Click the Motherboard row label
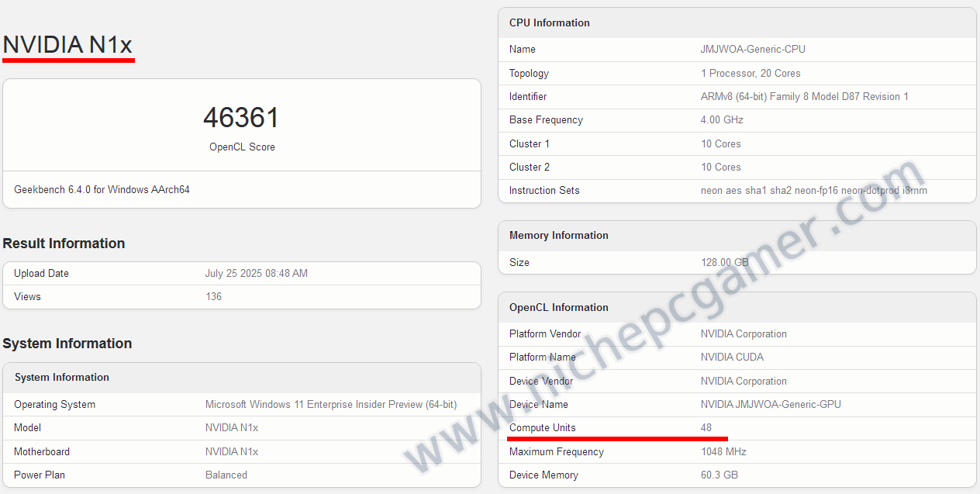This screenshot has height=494, width=980. [42, 451]
